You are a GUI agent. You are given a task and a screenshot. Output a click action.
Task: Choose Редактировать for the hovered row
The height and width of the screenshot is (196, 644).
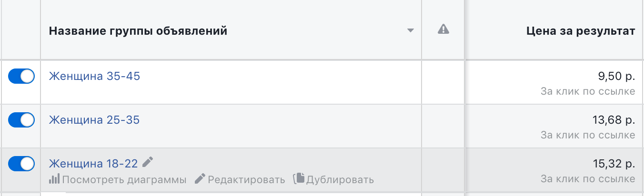246,180
